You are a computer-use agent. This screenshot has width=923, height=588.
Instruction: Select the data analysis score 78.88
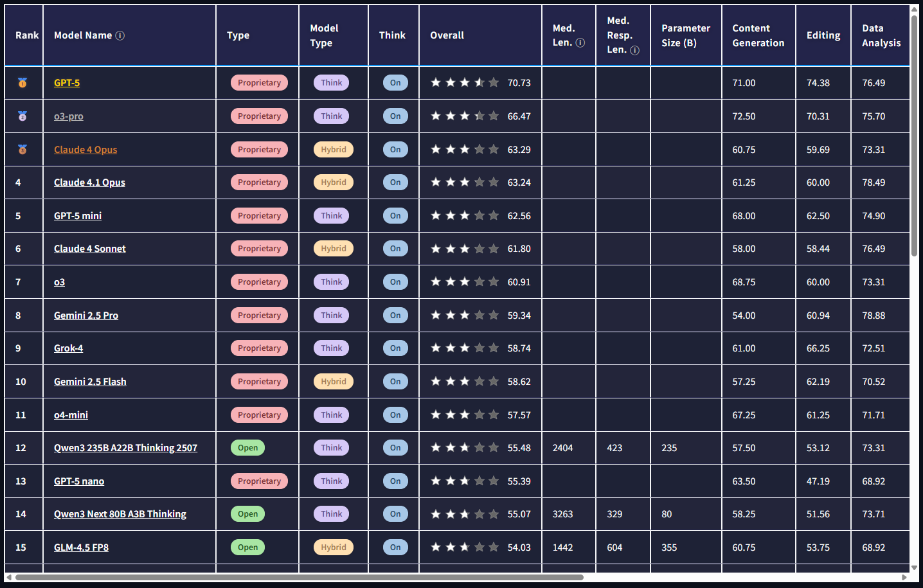(874, 316)
